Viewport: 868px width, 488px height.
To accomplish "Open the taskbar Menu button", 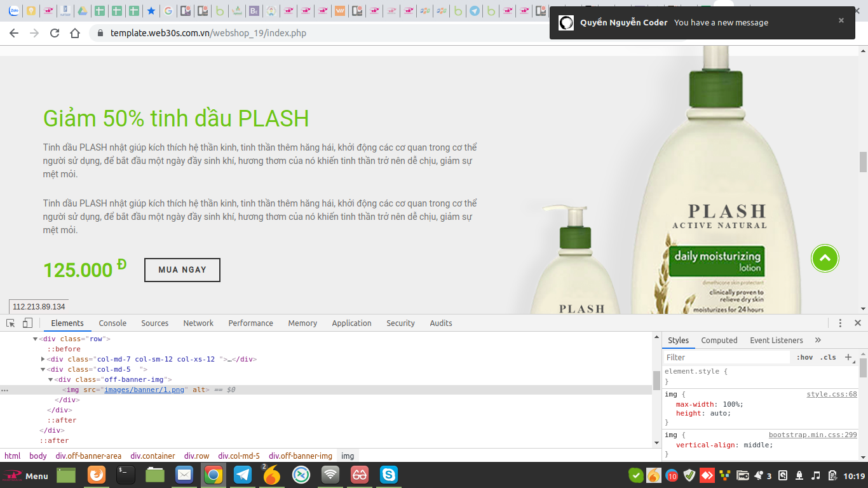I will pyautogui.click(x=26, y=475).
